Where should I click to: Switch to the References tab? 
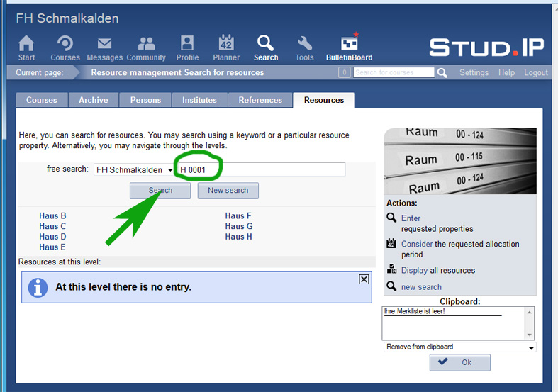tap(260, 100)
